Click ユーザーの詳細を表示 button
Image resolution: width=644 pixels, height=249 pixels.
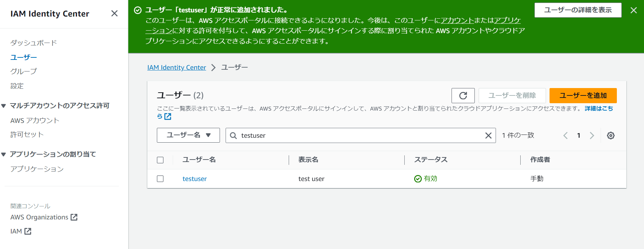[x=578, y=10]
